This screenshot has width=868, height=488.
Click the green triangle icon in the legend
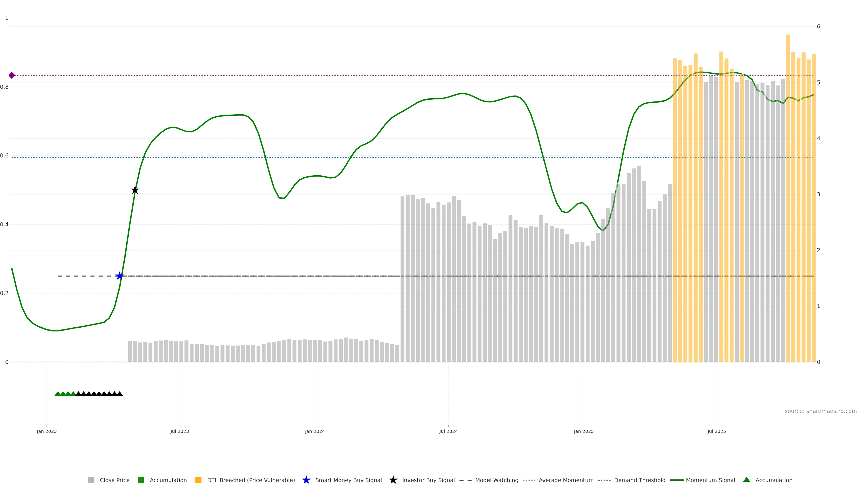[746, 480]
